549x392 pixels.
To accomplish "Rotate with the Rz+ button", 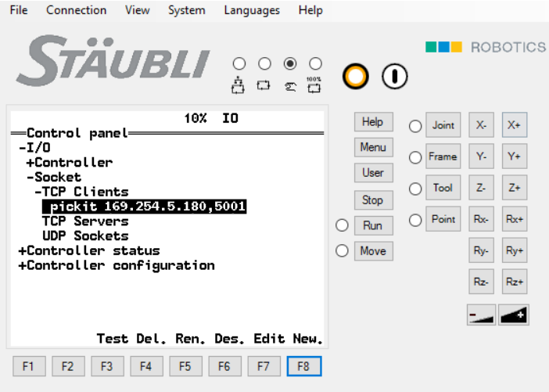I will click(x=515, y=282).
